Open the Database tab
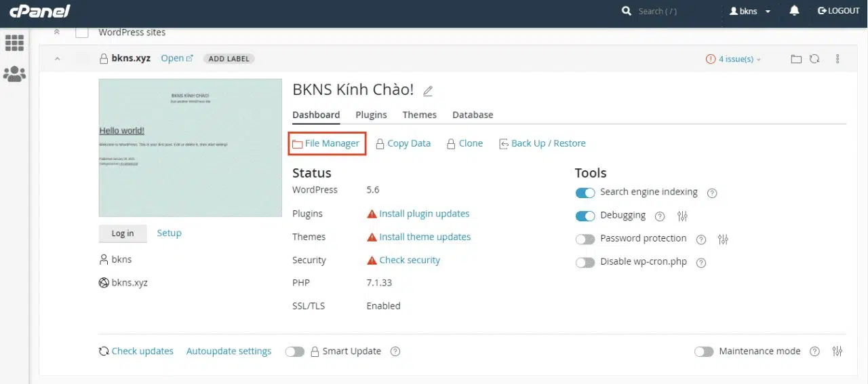The image size is (868, 384). pyautogui.click(x=473, y=115)
